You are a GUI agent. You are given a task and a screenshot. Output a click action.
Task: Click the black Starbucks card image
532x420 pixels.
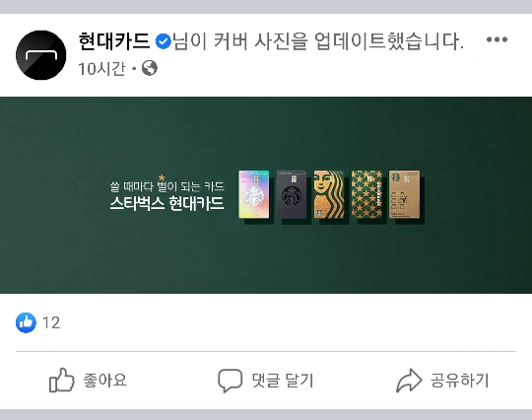tap(292, 194)
